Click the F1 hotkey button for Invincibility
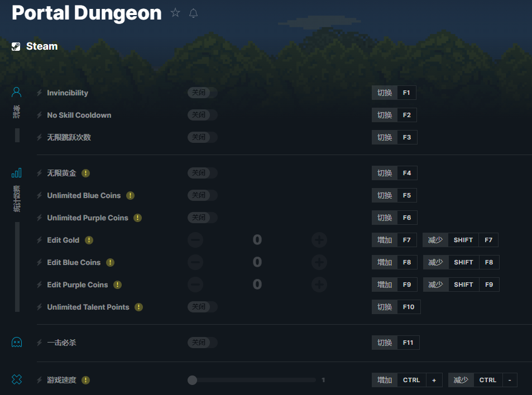Screen dimensions: 532x395 [394, 93]
